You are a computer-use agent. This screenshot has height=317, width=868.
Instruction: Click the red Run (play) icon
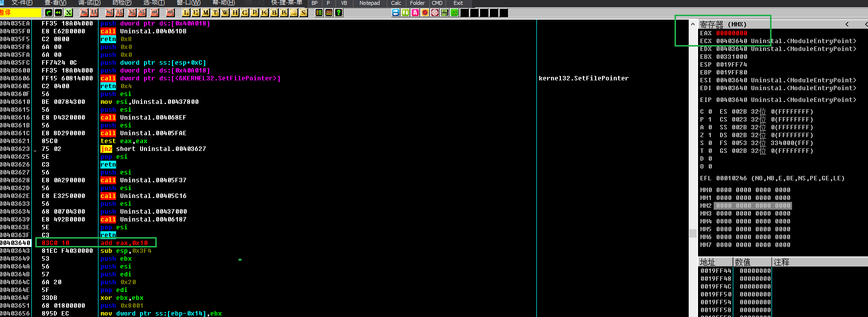(x=84, y=13)
